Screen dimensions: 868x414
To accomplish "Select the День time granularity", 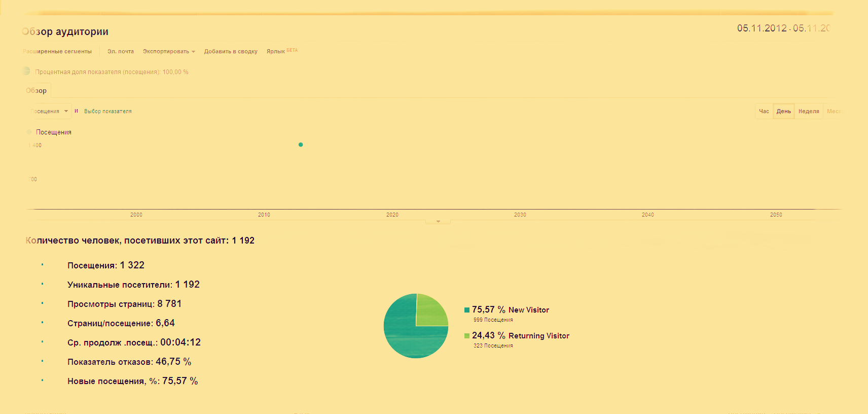I will (x=783, y=111).
